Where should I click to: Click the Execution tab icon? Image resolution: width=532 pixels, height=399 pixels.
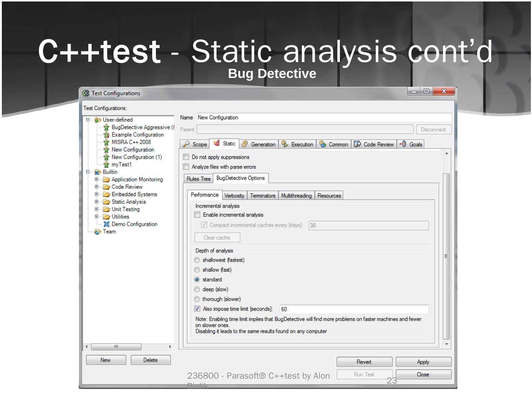285,144
